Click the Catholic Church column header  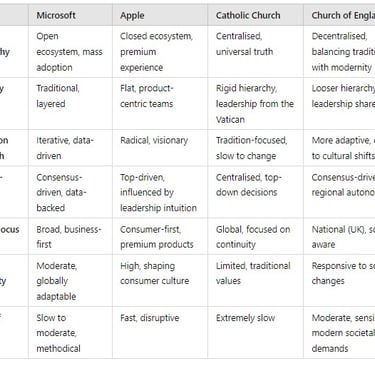pyautogui.click(x=255, y=15)
